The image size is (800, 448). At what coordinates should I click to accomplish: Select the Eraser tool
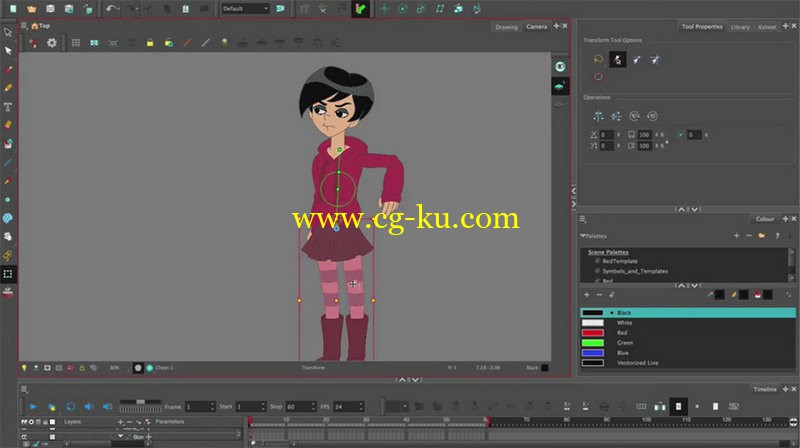pyautogui.click(x=8, y=125)
